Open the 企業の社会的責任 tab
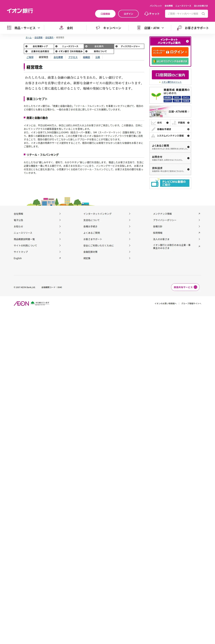215x644 pixels. click(x=39, y=51)
